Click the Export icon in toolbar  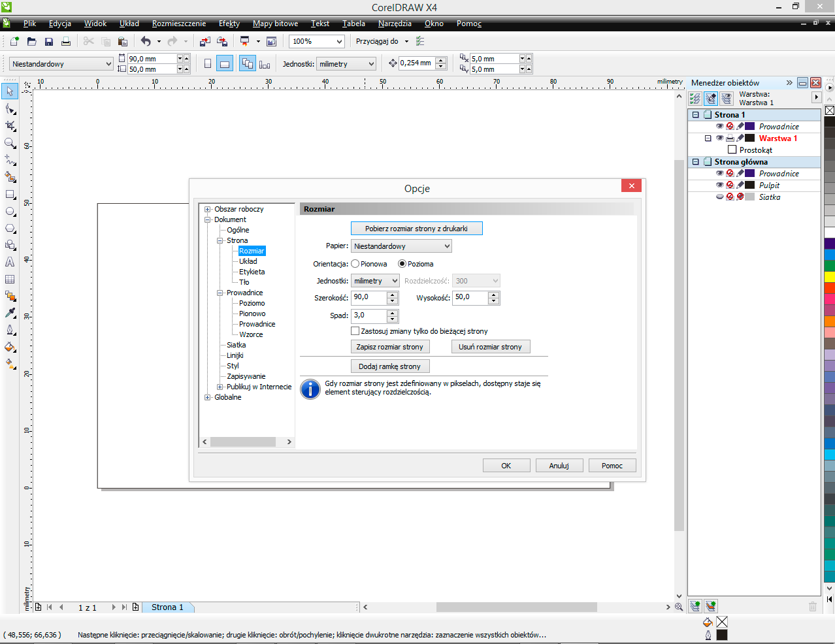(222, 41)
